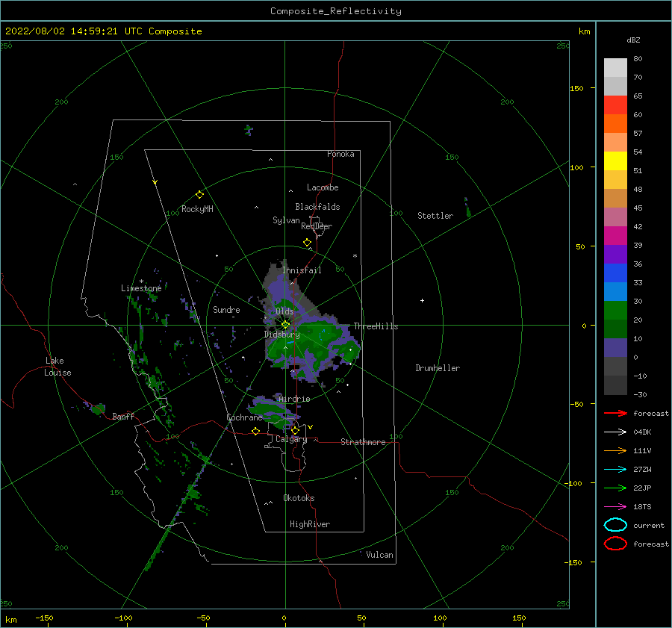Image resolution: width=672 pixels, height=628 pixels.
Task: Click the red forecast ellipse legend icon
Action: (615, 544)
